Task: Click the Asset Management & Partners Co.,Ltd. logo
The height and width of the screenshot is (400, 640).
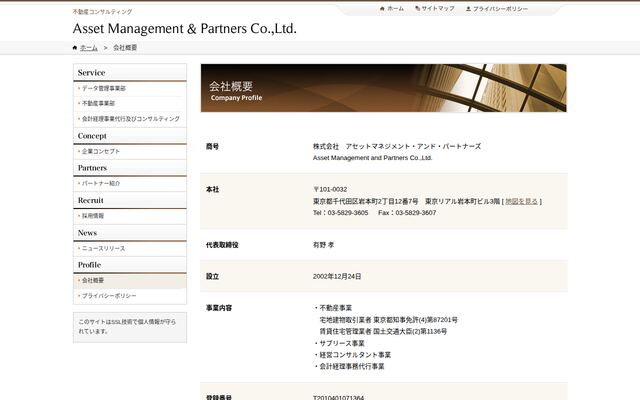Action: (x=184, y=29)
